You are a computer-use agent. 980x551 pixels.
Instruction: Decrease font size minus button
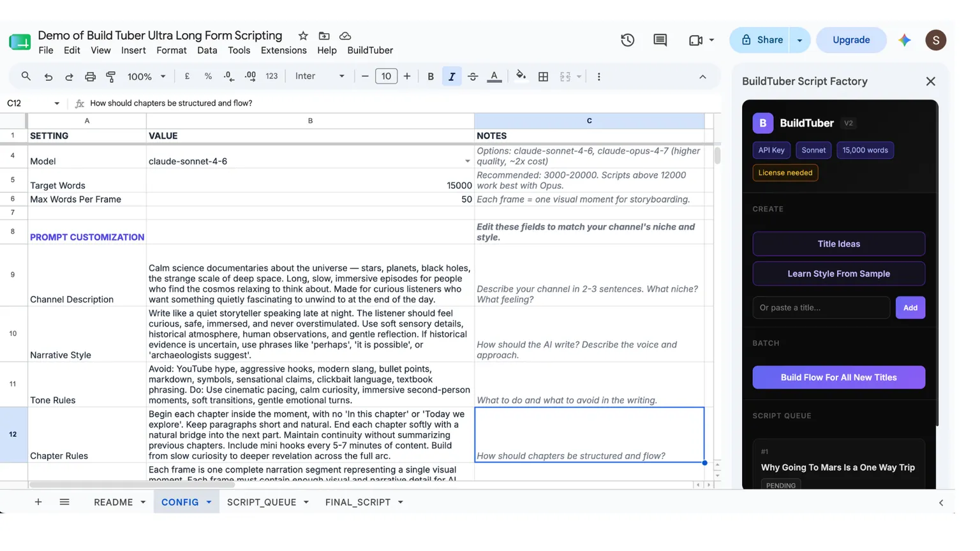[x=365, y=77]
